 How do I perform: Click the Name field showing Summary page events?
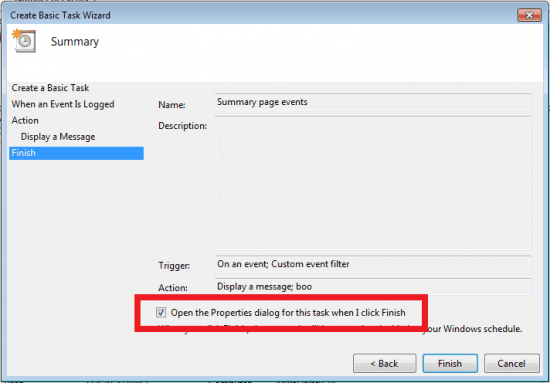point(373,102)
